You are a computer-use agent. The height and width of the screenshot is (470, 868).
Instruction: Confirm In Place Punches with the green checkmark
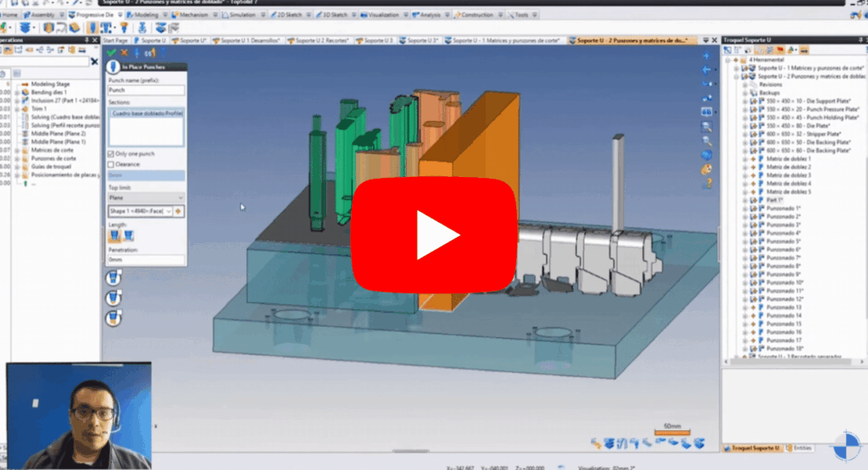(111, 53)
